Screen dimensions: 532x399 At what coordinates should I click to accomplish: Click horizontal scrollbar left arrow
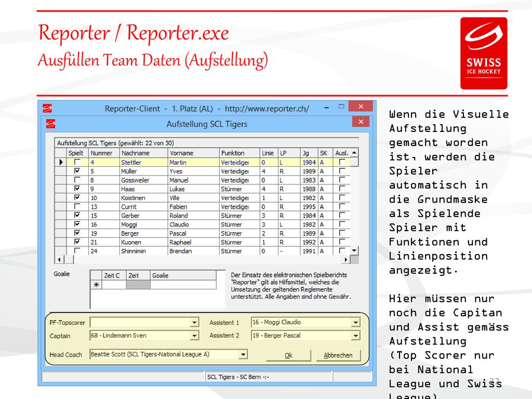click(x=59, y=260)
